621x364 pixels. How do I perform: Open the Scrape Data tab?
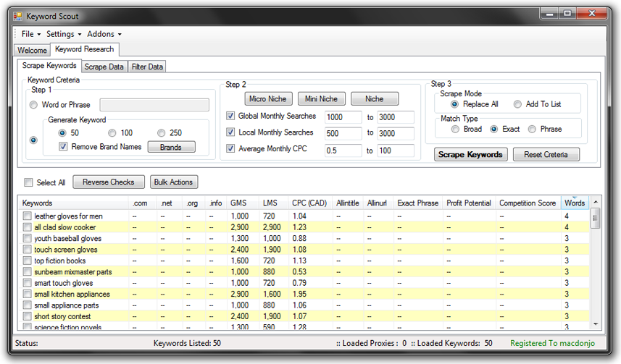(104, 67)
